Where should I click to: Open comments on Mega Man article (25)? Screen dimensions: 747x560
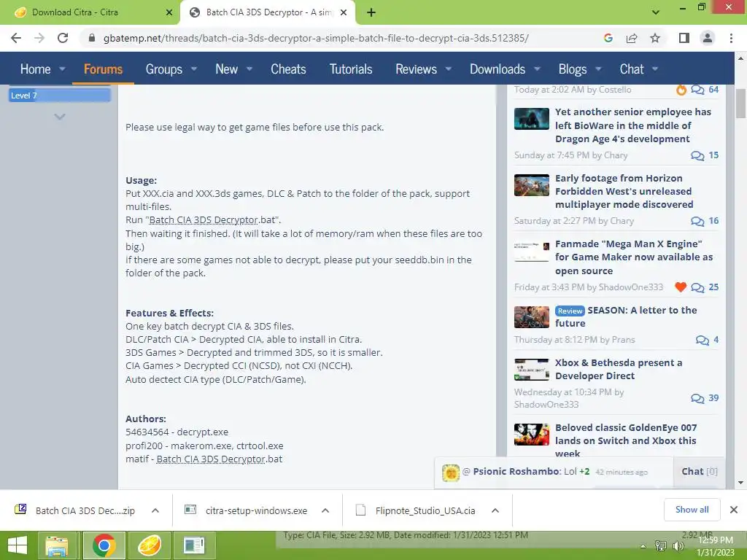705,287
